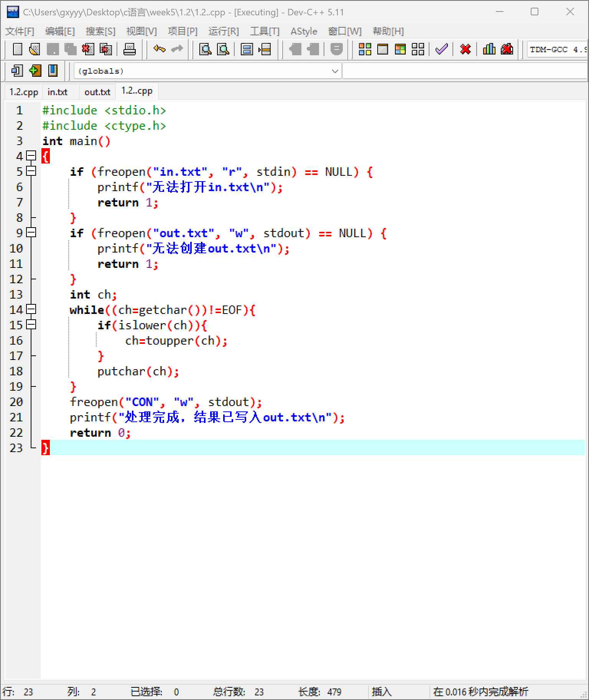This screenshot has height=700, width=589.
Task: Switch to the out.txt tab
Action: click(x=97, y=92)
